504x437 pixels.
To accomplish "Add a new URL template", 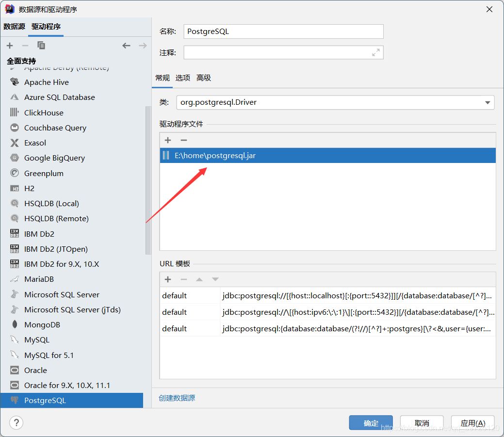I will (168, 279).
